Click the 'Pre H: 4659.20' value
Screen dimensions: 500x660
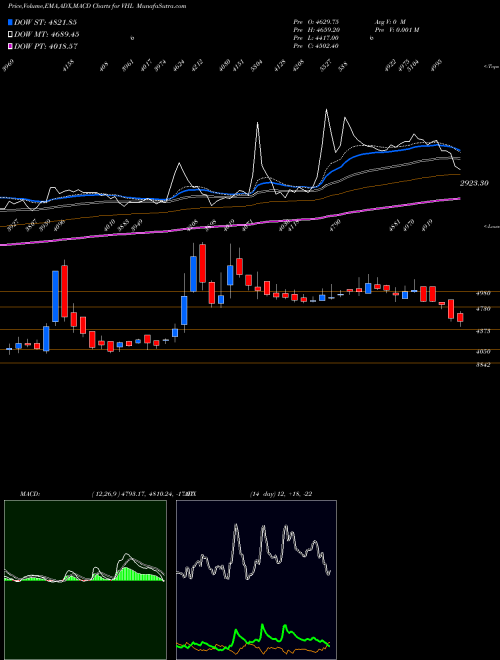[x=317, y=30]
